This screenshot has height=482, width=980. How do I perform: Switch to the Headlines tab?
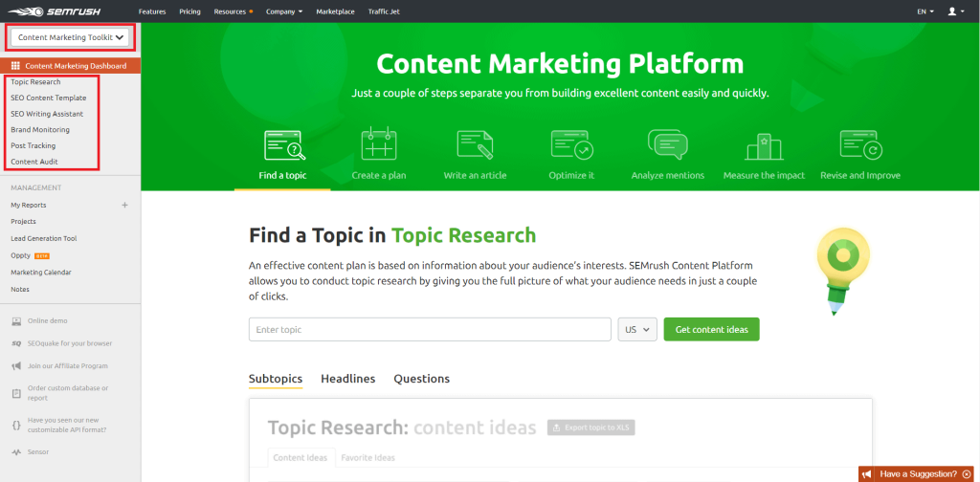click(348, 379)
